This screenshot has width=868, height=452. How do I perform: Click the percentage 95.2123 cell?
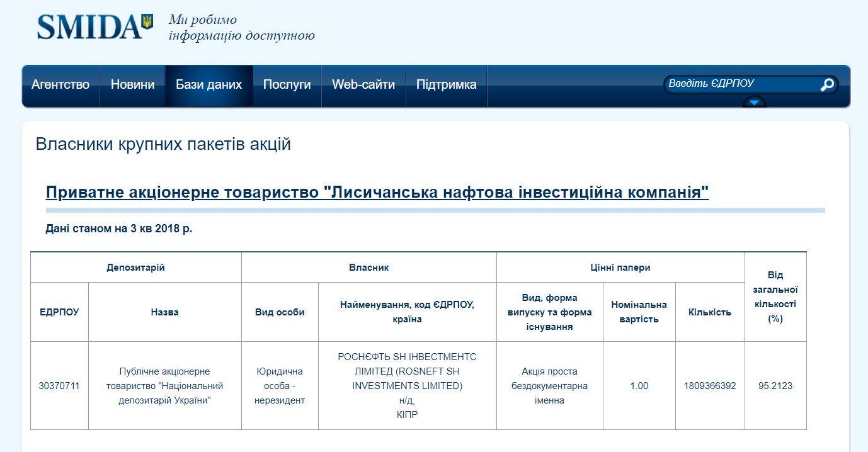(x=775, y=386)
